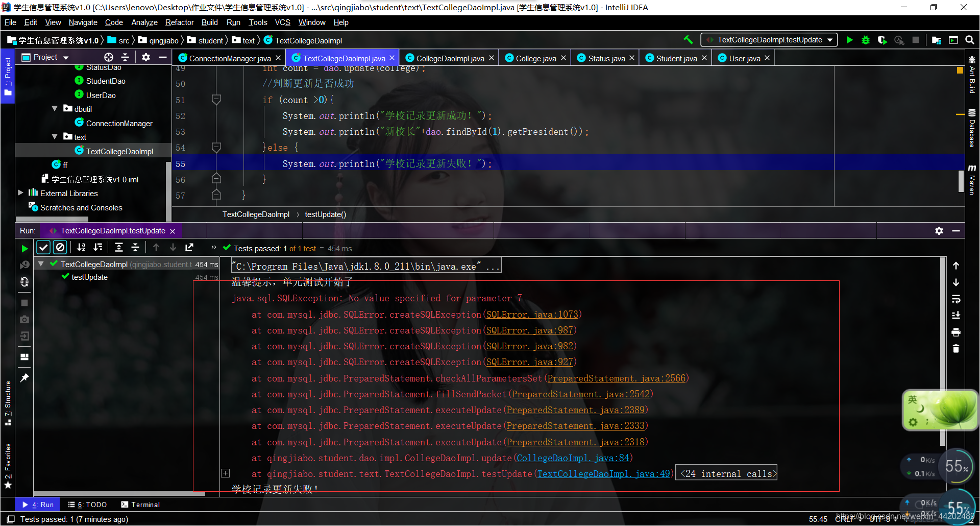Switch to Student.java editor tab
This screenshot has width=980, height=526.
coord(676,58)
